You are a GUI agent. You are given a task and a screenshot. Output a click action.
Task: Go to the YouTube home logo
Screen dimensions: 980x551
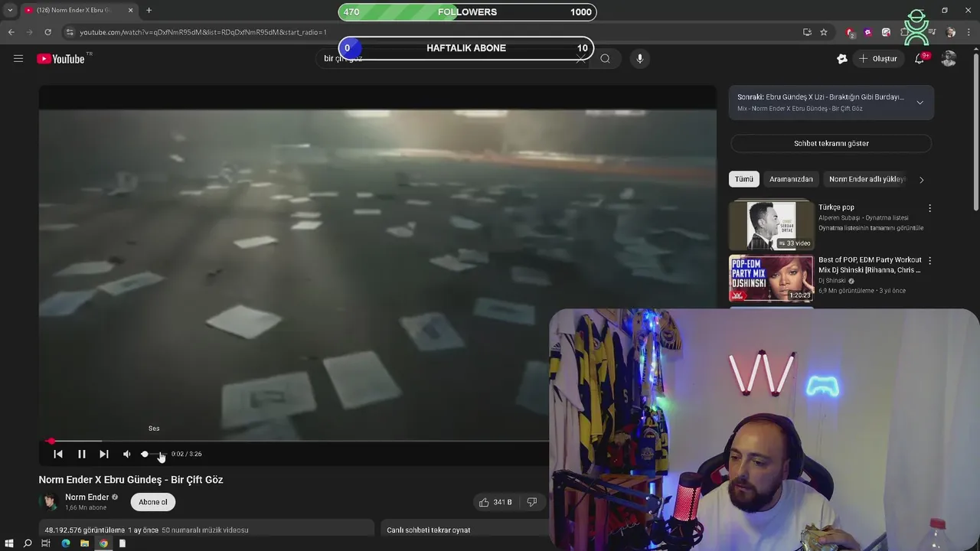point(60,59)
